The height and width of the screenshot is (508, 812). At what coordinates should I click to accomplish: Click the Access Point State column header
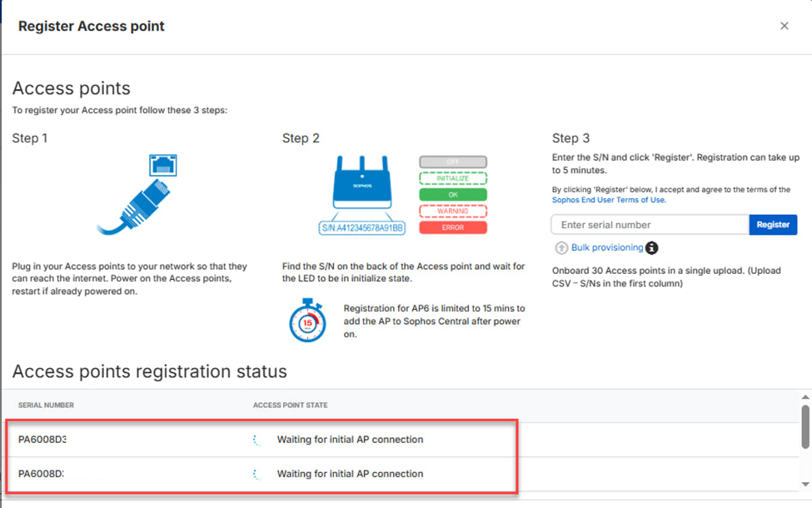pos(290,406)
